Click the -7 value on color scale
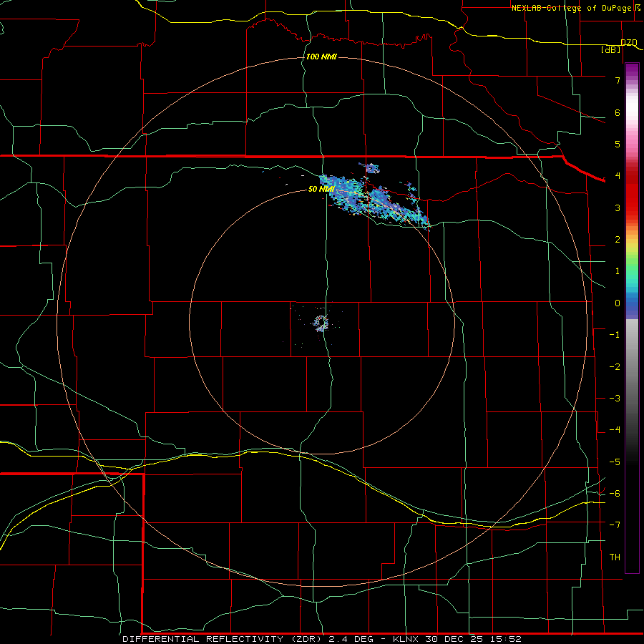Image resolution: width=644 pixels, height=644 pixels. (615, 525)
